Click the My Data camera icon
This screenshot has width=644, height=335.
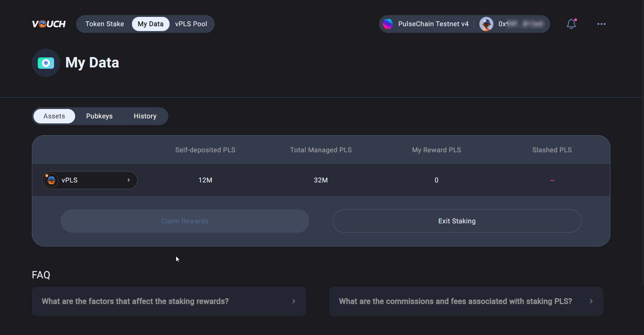click(46, 63)
